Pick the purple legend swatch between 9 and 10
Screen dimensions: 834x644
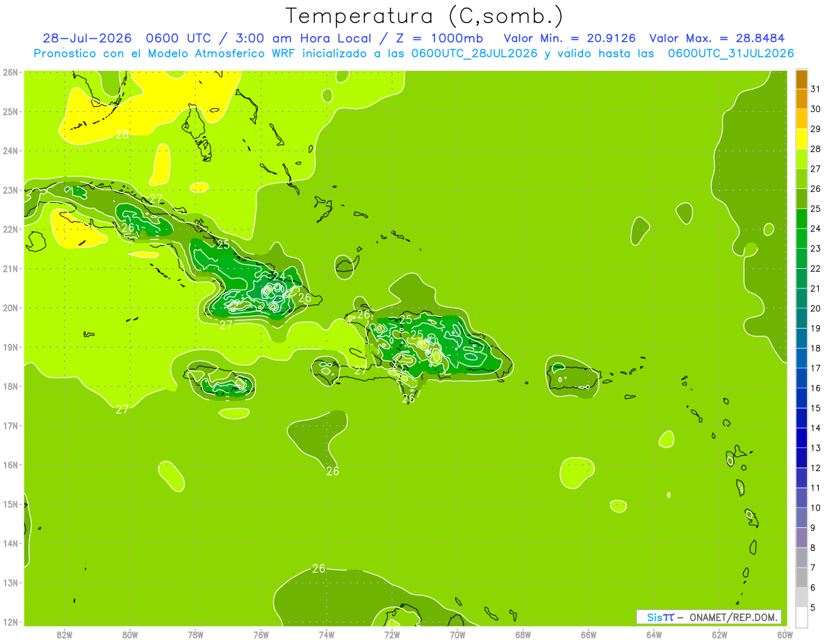pos(801,518)
